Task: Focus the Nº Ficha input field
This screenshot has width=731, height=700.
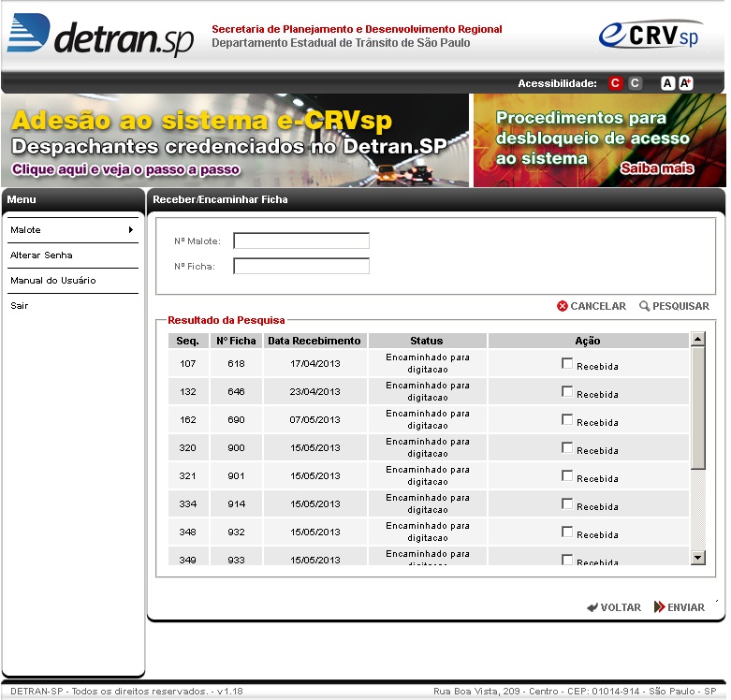Action: point(301,266)
